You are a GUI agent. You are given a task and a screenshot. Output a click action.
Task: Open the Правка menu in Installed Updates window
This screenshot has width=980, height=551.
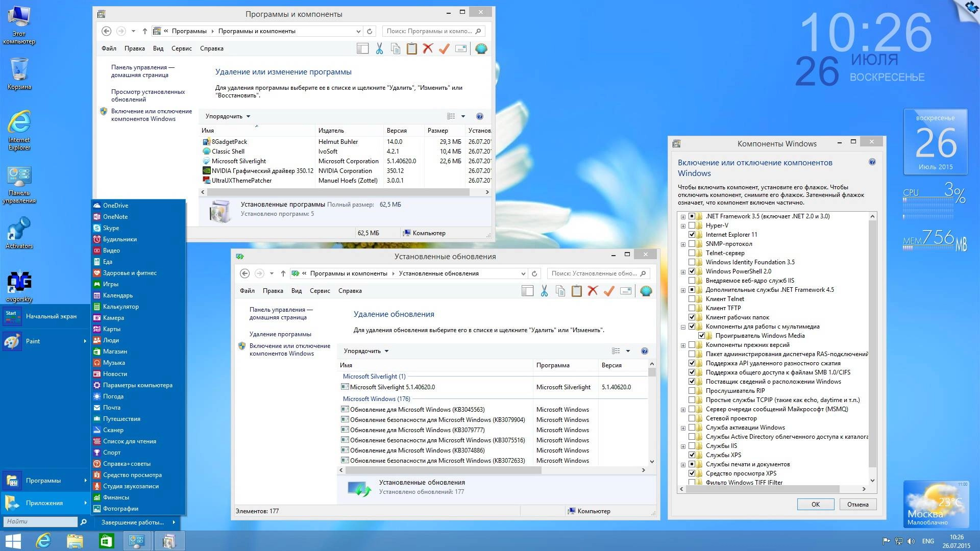click(274, 290)
